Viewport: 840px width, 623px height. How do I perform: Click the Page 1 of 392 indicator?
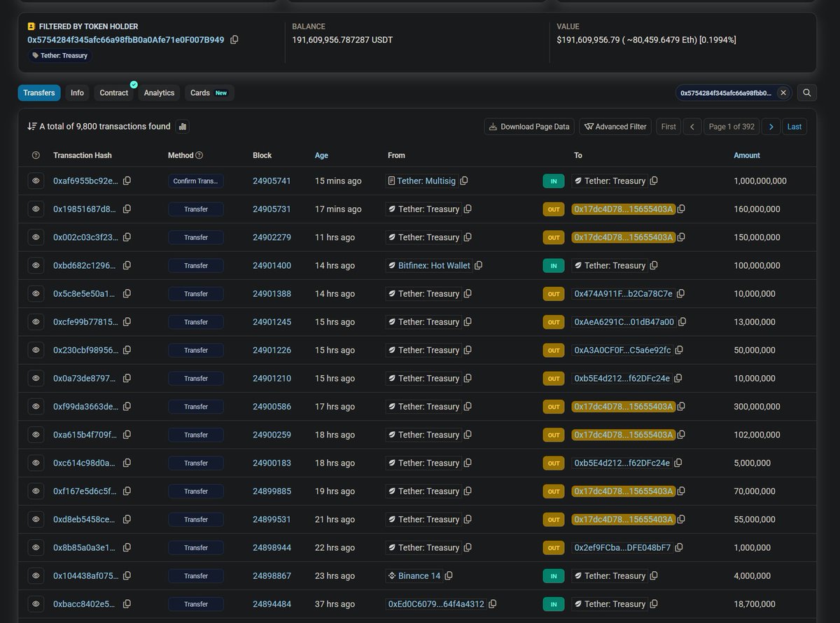pos(731,127)
